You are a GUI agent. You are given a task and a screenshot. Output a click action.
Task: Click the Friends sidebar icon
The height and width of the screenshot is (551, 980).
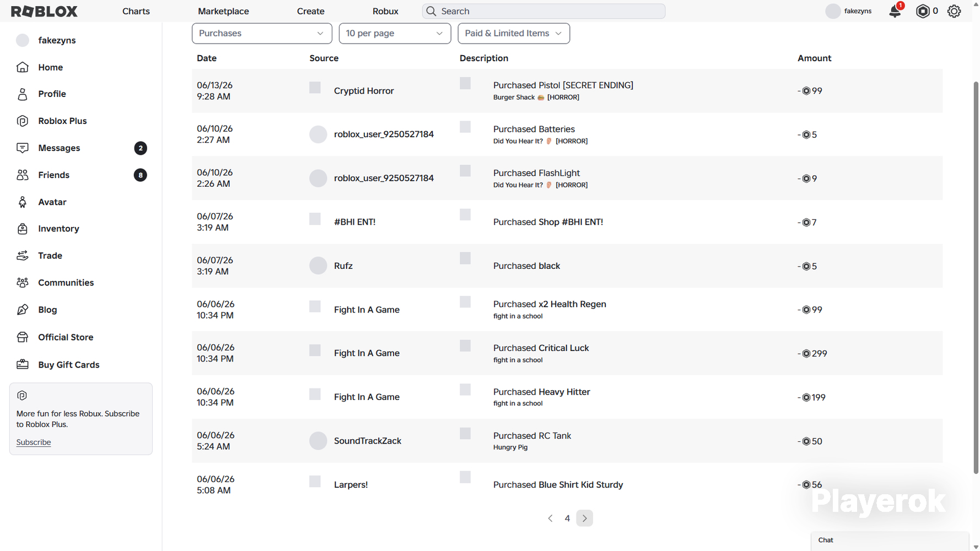[x=23, y=175]
